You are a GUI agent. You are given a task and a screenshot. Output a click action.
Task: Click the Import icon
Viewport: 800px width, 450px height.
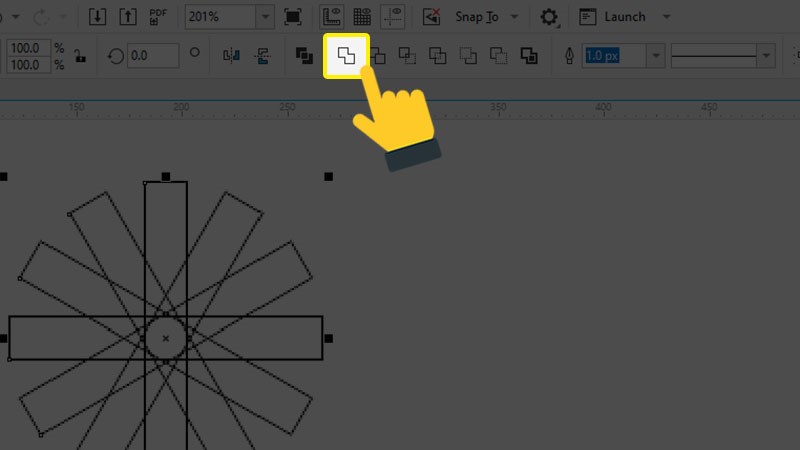(97, 17)
